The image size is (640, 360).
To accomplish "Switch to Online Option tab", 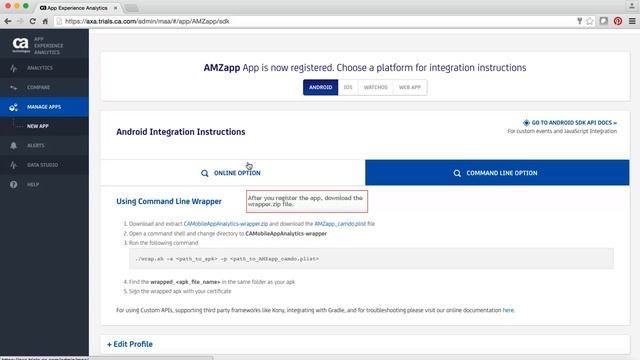I will [x=233, y=173].
